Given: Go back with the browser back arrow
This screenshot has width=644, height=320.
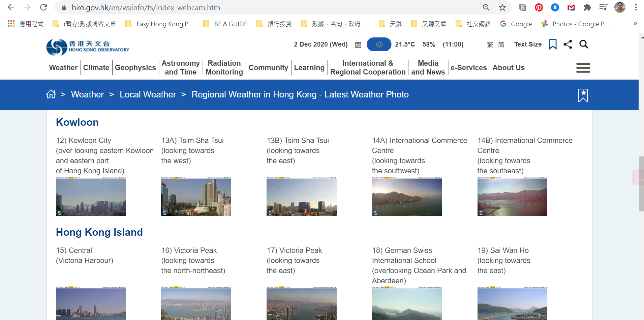Looking at the screenshot, I should [x=11, y=7].
